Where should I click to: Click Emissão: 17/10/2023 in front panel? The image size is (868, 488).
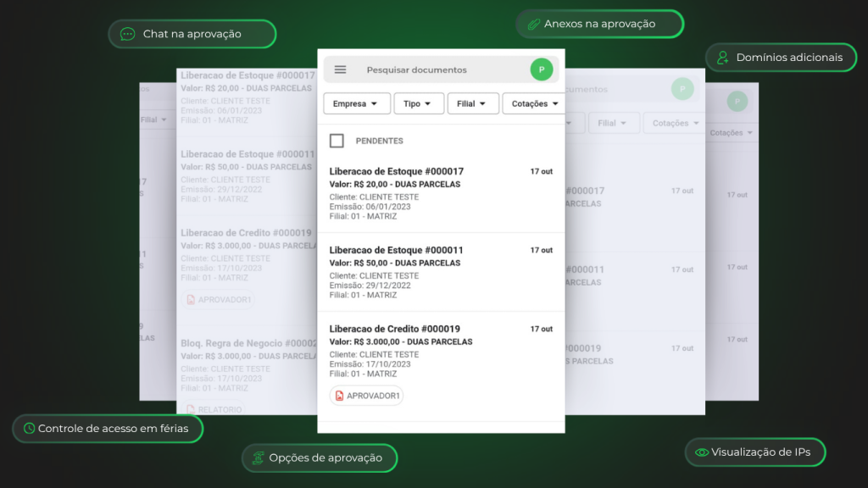pos(370,364)
